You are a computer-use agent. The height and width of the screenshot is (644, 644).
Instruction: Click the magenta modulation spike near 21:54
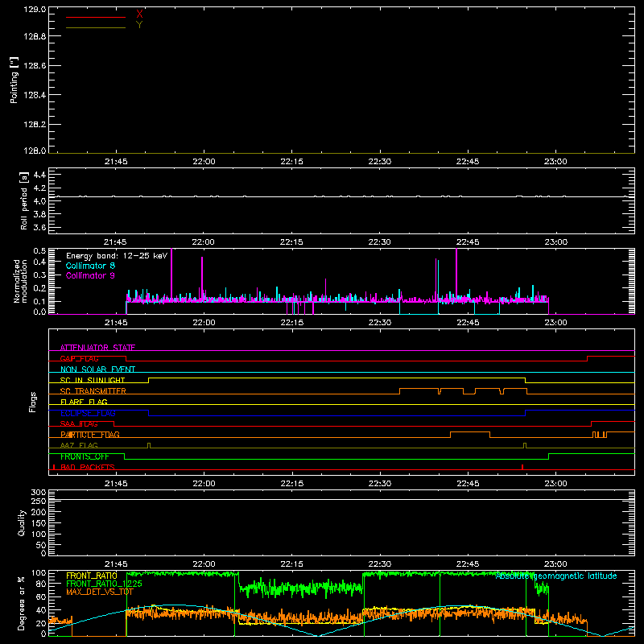[x=171, y=273]
